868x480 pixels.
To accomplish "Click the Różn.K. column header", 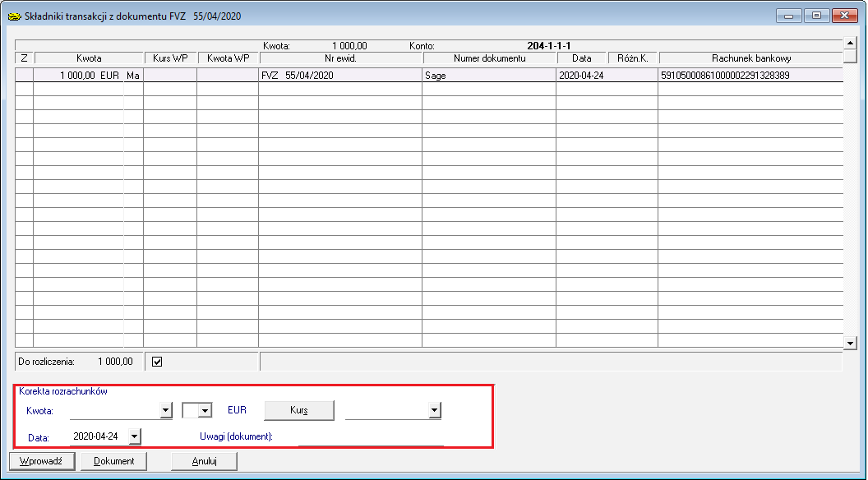I will [x=633, y=58].
